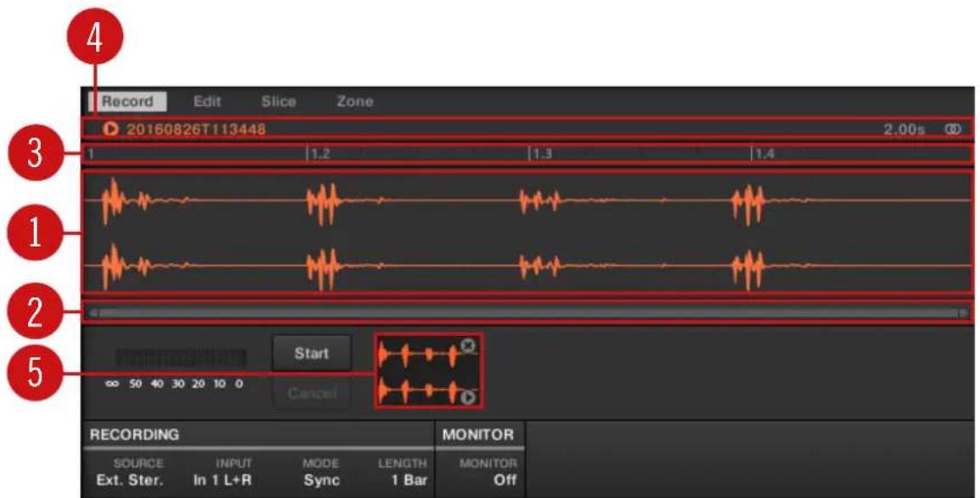Image resolution: width=980 pixels, height=498 pixels.
Task: Delete the recorded take using its X icon
Action: tap(469, 345)
